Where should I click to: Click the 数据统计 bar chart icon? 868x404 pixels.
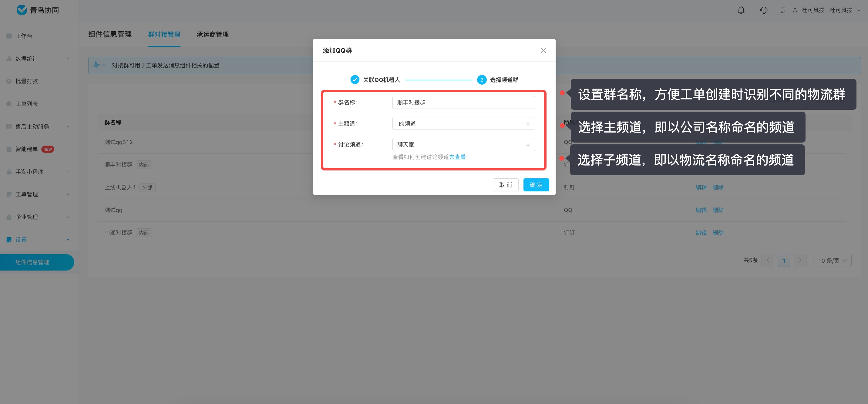[x=9, y=59]
